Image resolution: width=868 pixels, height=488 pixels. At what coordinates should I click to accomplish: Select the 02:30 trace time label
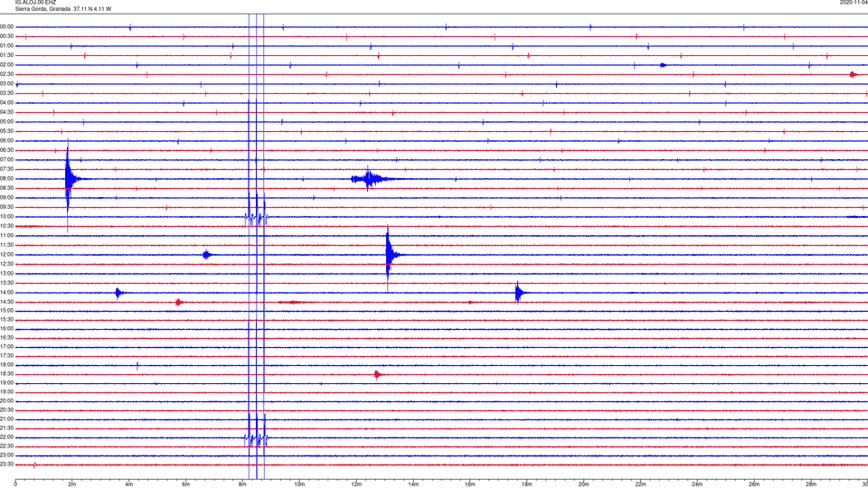point(6,74)
